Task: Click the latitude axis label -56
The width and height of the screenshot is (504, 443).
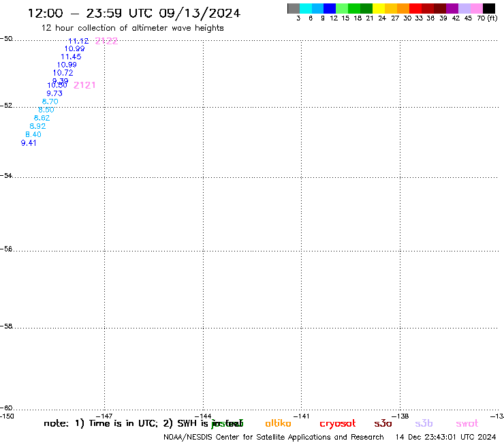Action: (x=6, y=249)
